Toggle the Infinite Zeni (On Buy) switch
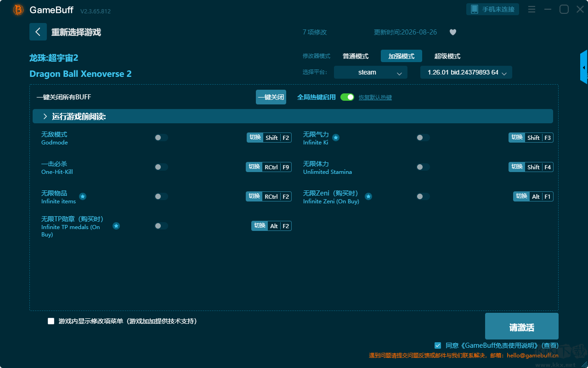This screenshot has width=588, height=368. 423,196
